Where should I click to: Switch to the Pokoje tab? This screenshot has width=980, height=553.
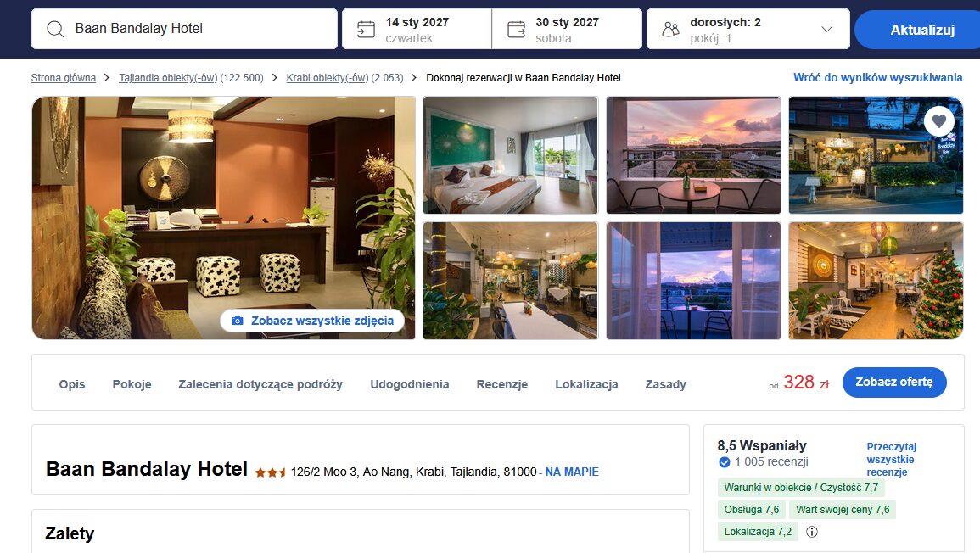pyautogui.click(x=132, y=384)
